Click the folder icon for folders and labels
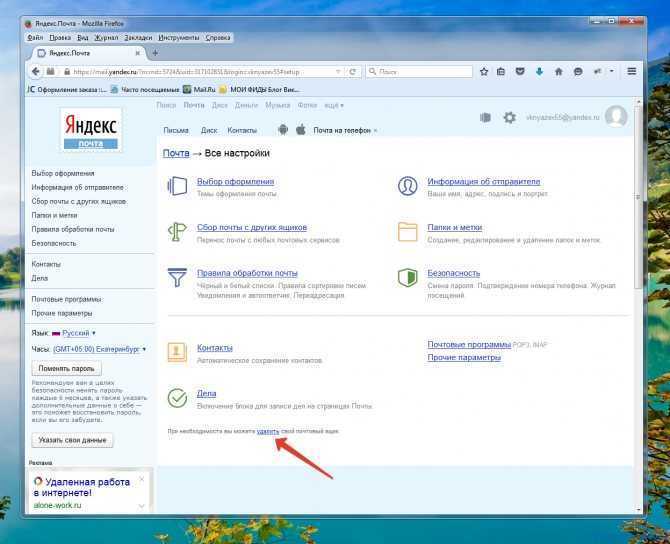Viewport: 670px width, 544px height. [407, 232]
